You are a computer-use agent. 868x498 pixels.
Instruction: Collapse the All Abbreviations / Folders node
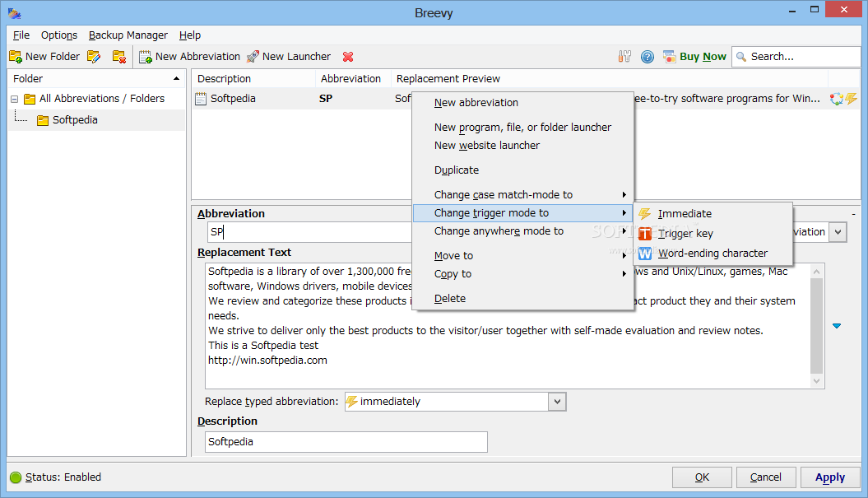[14, 99]
